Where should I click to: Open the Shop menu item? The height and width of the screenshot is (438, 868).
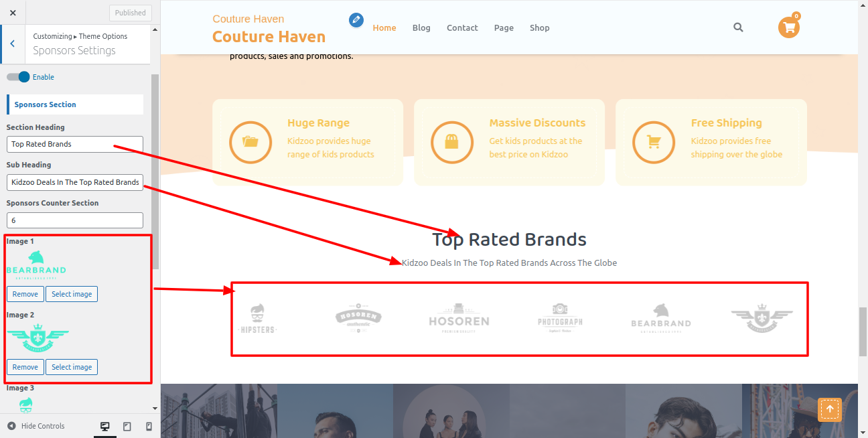tap(539, 28)
